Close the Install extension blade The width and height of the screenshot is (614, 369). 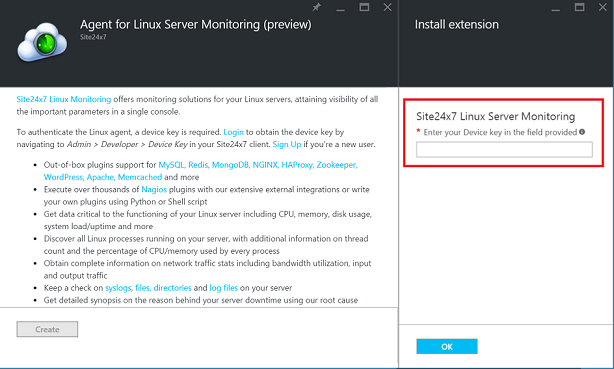(x=603, y=7)
